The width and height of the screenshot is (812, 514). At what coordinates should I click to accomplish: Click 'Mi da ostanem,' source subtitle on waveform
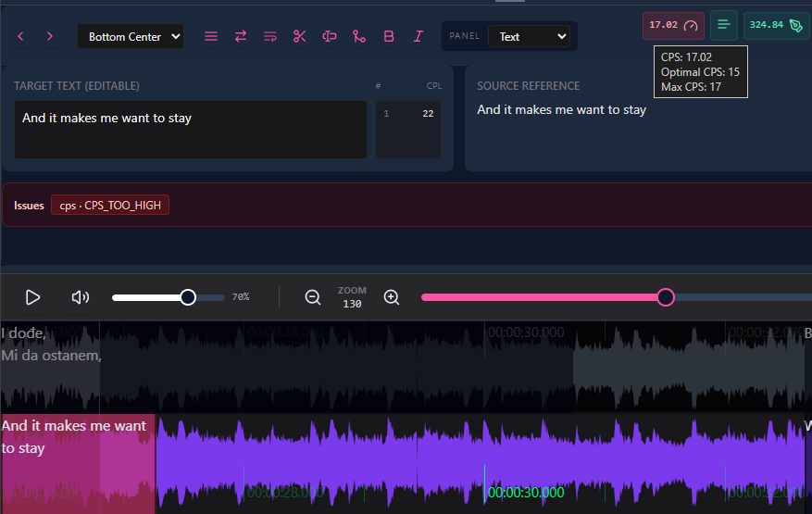pos(51,356)
